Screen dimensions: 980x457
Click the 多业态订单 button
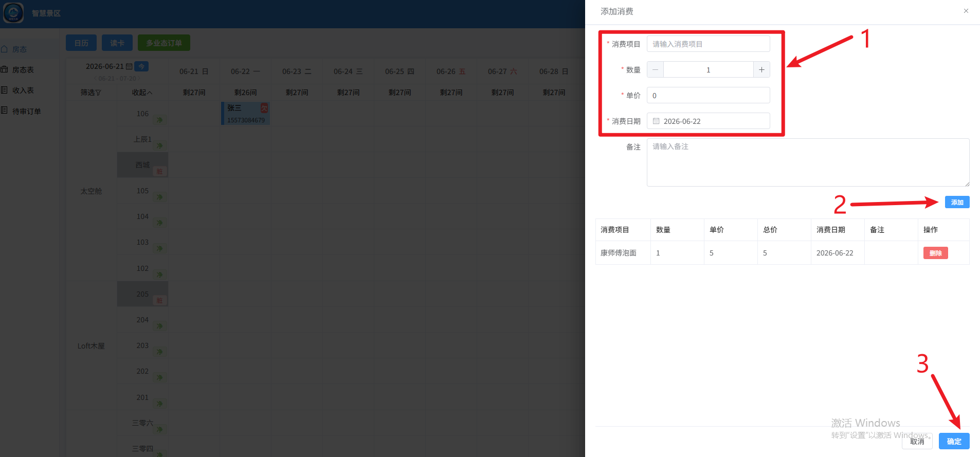164,43
